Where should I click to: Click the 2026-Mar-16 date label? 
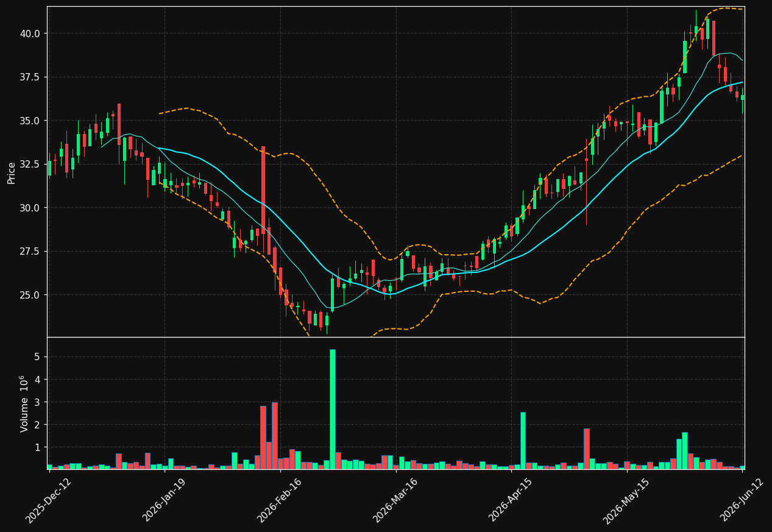[395, 500]
